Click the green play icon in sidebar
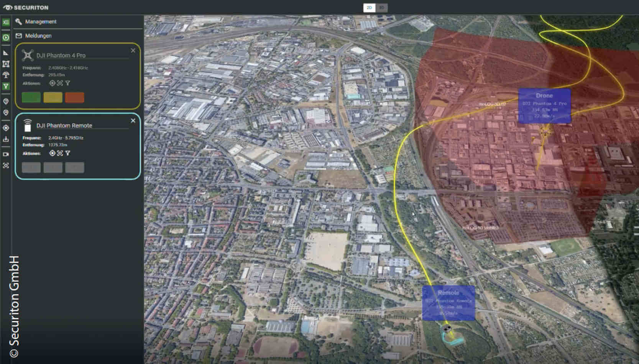Image resolution: width=639 pixels, height=364 pixels. pos(6,38)
